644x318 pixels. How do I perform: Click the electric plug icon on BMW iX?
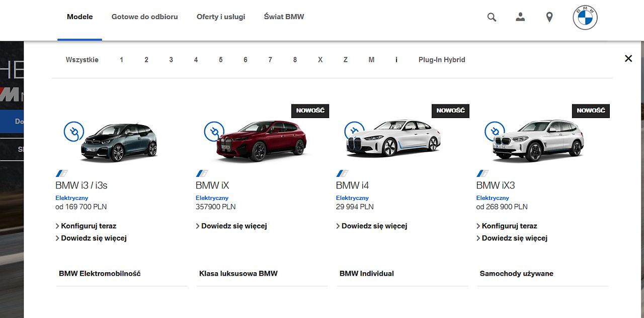[x=214, y=132]
